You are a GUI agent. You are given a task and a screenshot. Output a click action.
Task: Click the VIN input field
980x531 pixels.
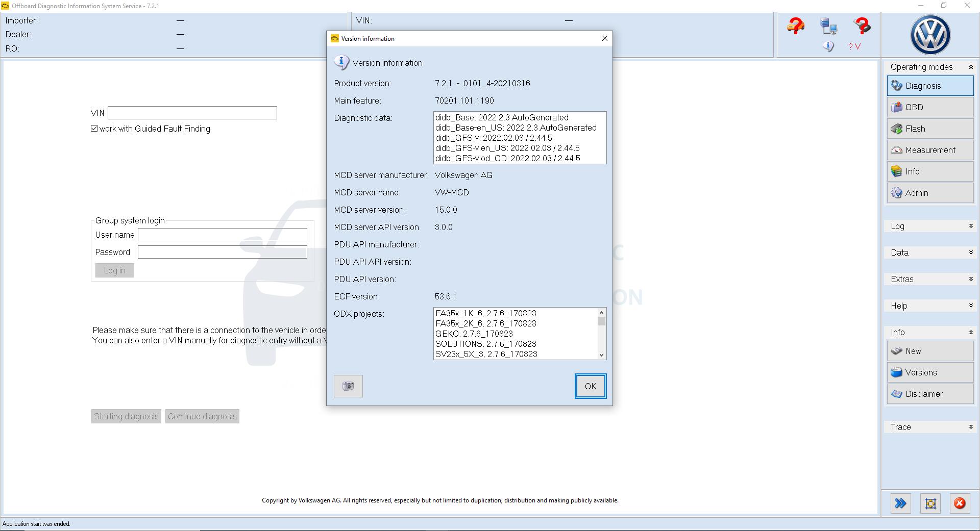tap(192, 113)
